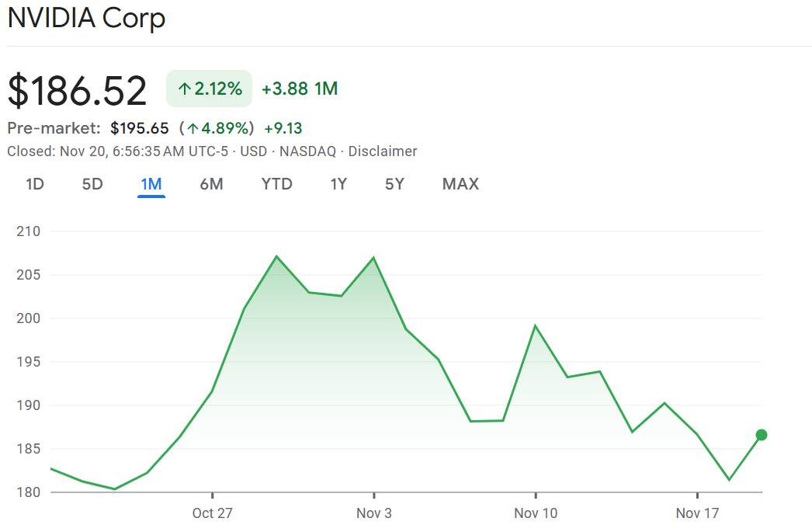Switch to the 1Y chart view
This screenshot has width=812, height=532.
tap(338, 184)
